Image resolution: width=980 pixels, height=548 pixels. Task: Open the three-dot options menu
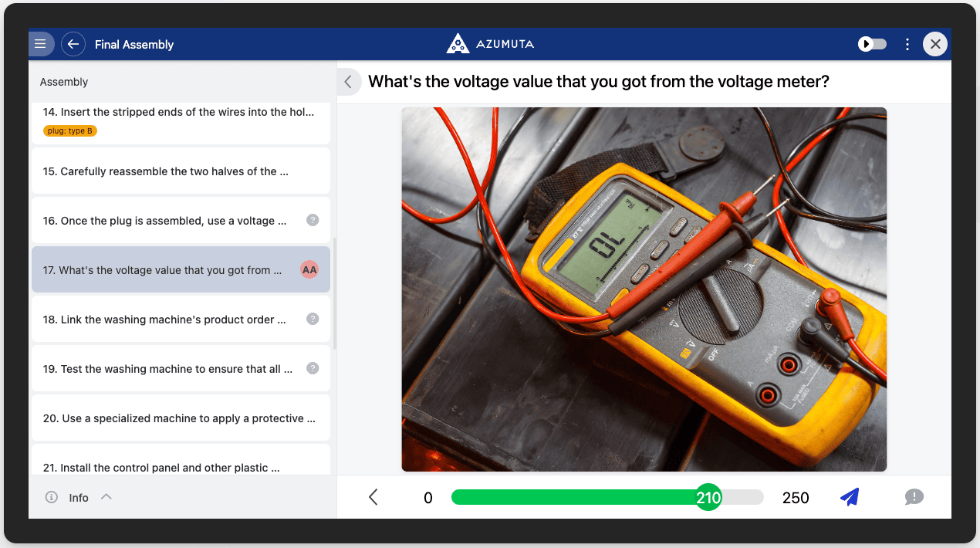[907, 44]
